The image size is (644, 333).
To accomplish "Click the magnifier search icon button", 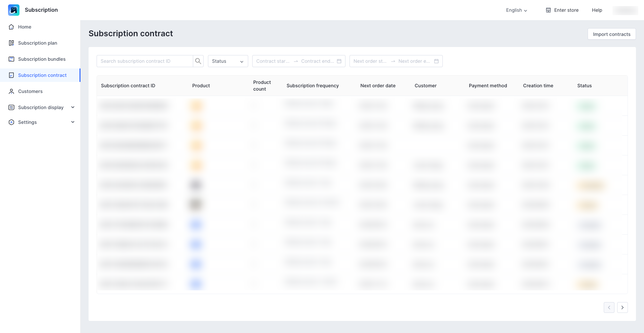I will [198, 61].
